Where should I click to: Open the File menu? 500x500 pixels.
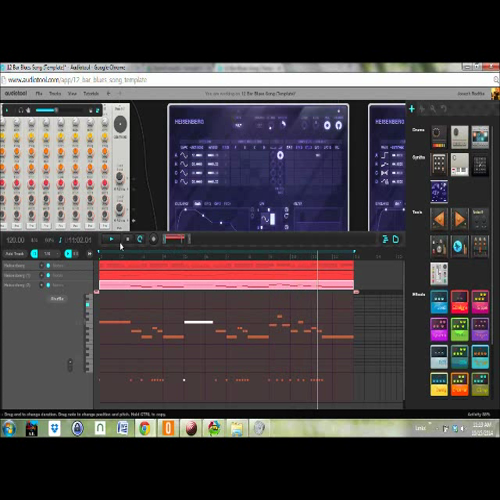pyautogui.click(x=39, y=94)
